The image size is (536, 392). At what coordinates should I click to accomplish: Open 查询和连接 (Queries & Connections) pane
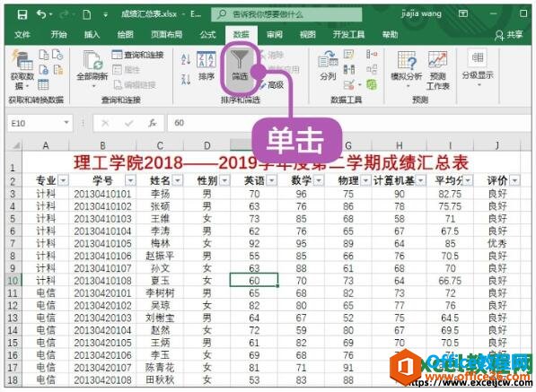(138, 55)
